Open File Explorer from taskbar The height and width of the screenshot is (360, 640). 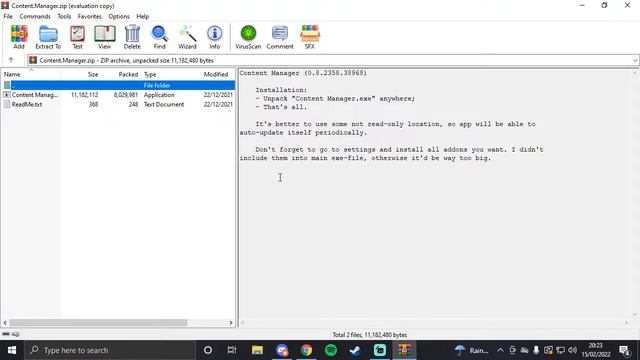pos(257,350)
